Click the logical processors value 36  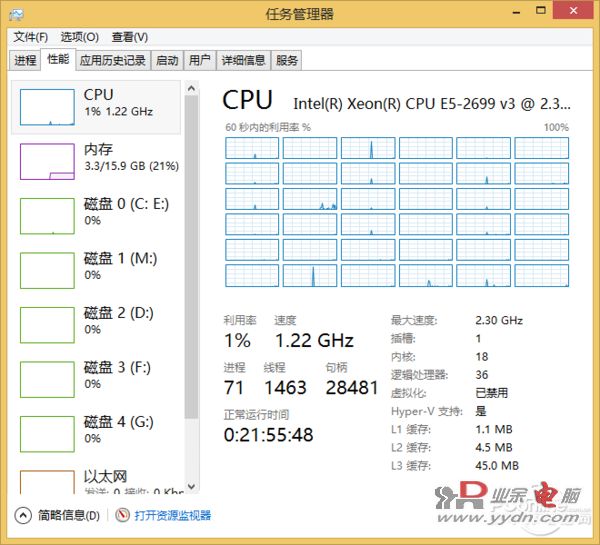[482, 374]
